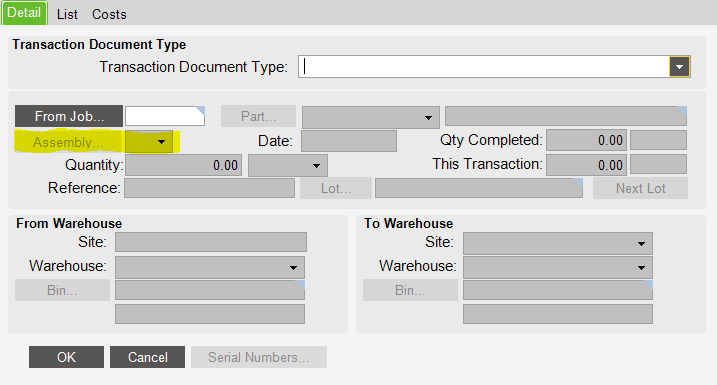Click the Lot... button
Viewport: 717px width, 385px height.
click(336, 188)
